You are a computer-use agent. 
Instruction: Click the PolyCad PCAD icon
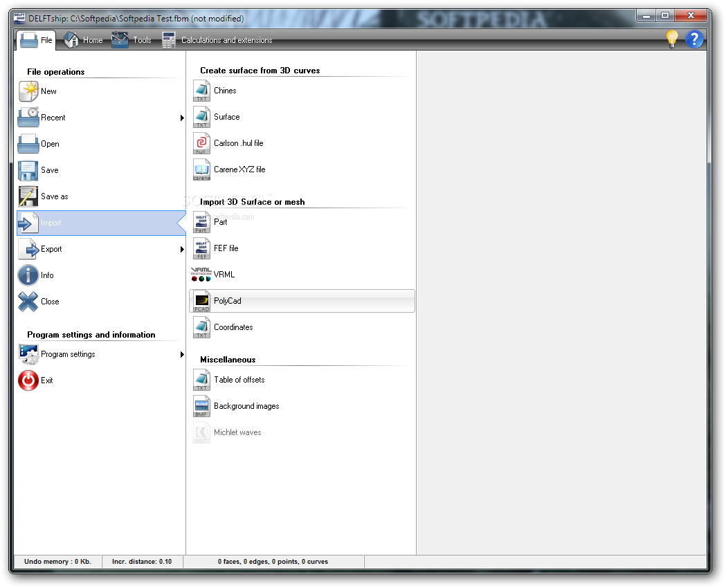click(202, 301)
